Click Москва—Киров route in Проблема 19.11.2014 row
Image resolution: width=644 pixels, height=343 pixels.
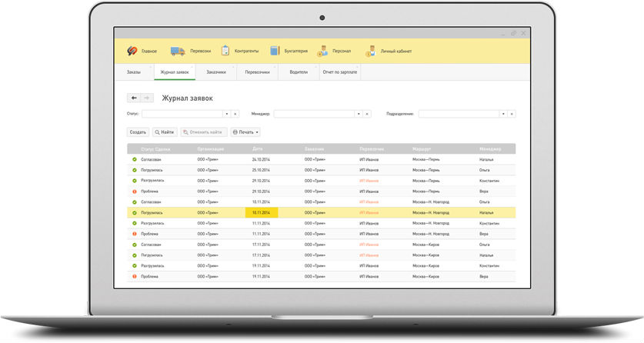click(x=426, y=277)
